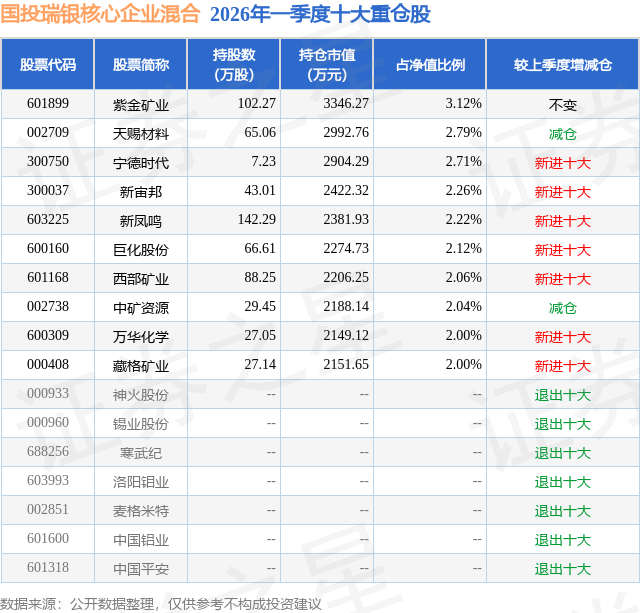This screenshot has height=613, width=640.
Task: Click stock name 神火股份
Action: click(141, 394)
